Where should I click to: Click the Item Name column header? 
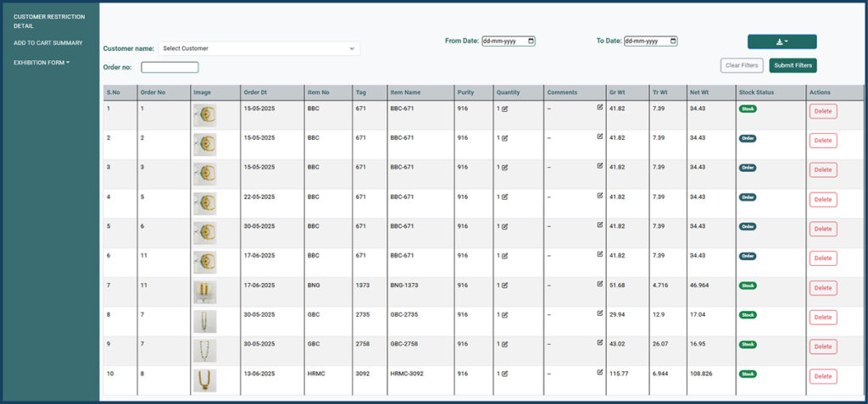(405, 92)
